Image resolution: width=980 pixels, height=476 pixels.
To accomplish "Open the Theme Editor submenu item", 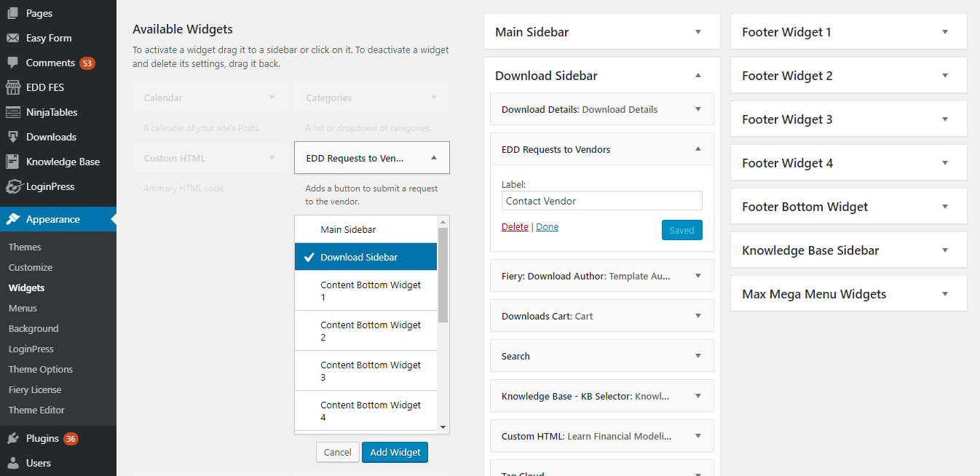I will click(36, 410).
